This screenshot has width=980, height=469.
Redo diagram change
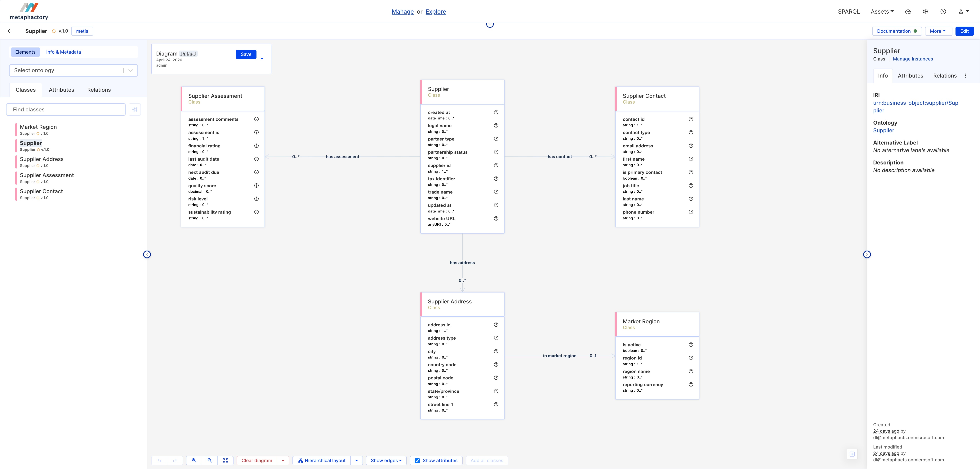coord(175,461)
